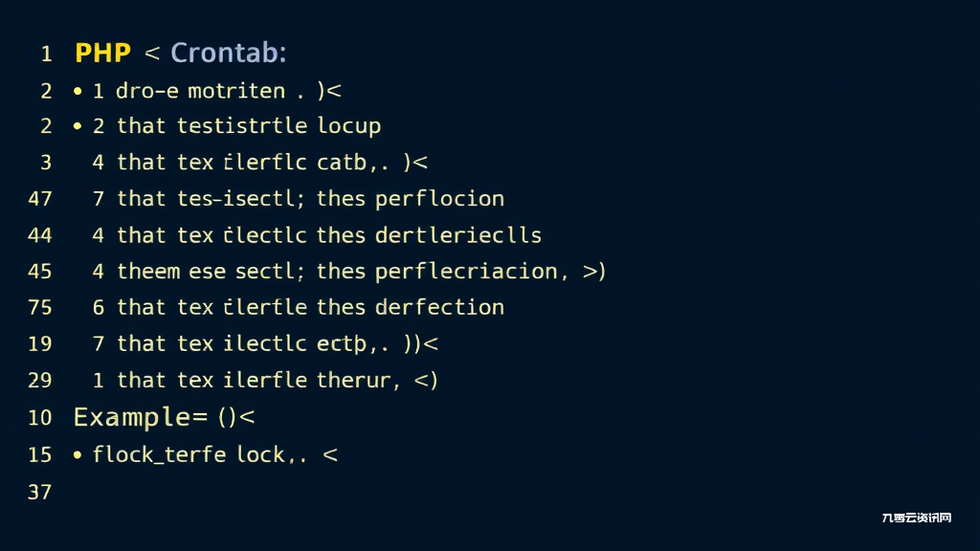The width and height of the screenshot is (980, 551).
Task: Click the line that tex ilectlc ectb
Action: [x=265, y=343]
